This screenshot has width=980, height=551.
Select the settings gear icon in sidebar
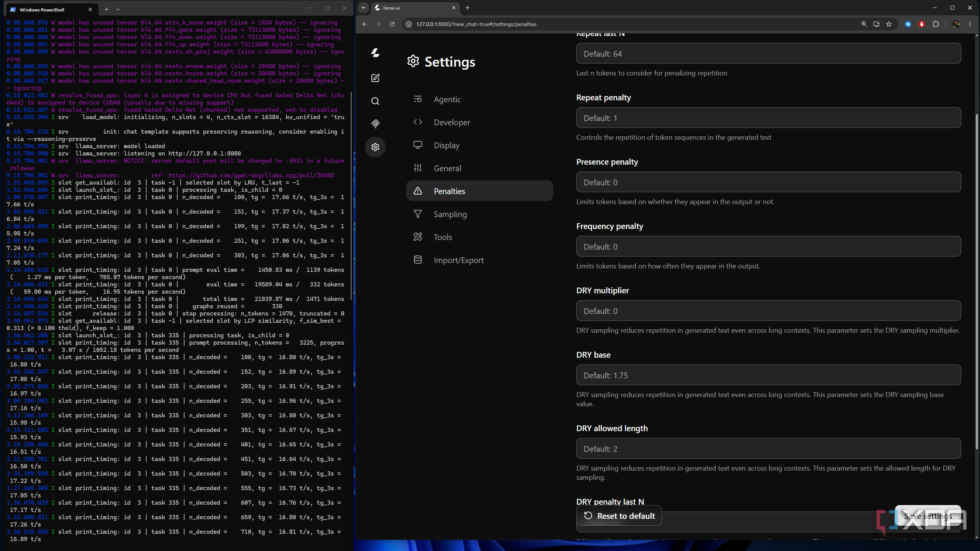click(x=375, y=147)
